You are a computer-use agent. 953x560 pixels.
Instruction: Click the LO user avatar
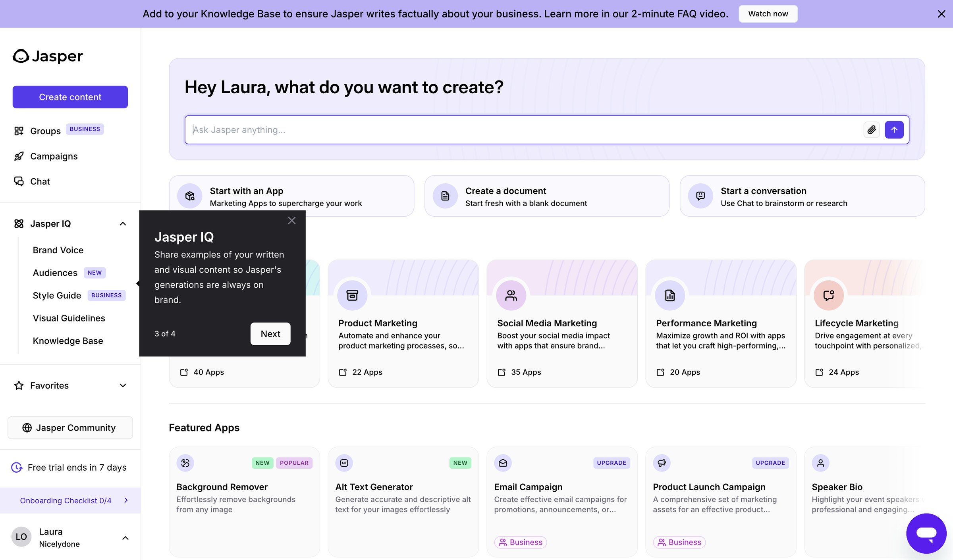point(21,537)
